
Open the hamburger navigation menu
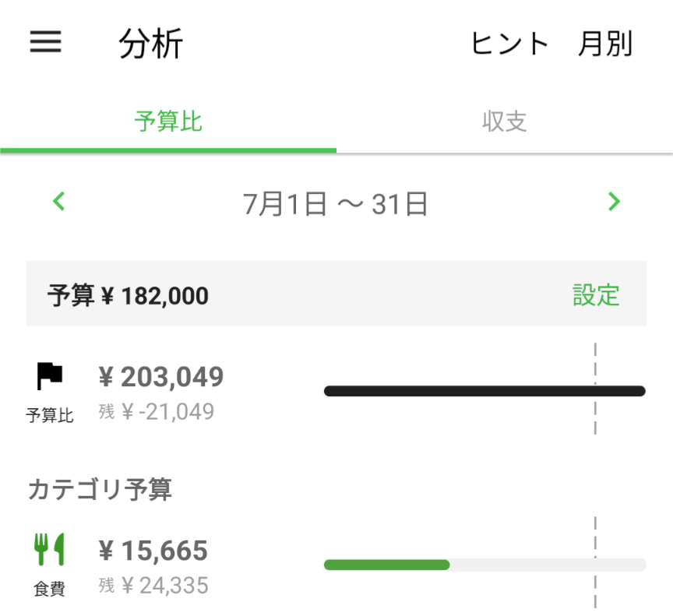click(x=45, y=42)
